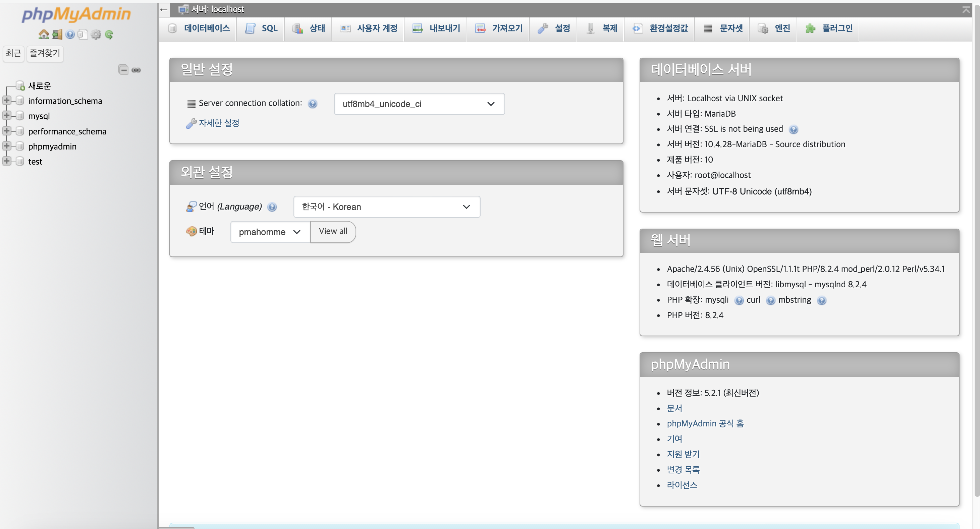The width and height of the screenshot is (980, 529).
Task: Open phpMyAdmin documentation question-mark icon in sidebar
Action: (70, 35)
